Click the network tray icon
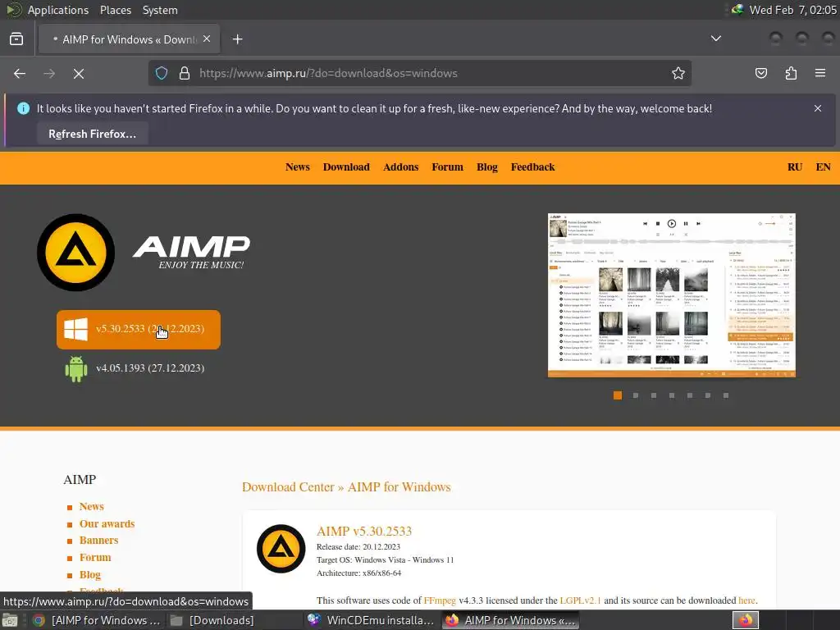 click(x=737, y=10)
